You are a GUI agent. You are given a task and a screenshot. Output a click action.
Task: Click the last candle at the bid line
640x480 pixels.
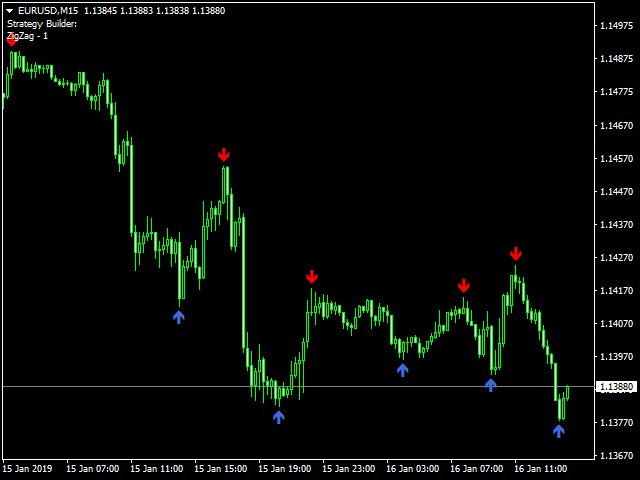click(567, 393)
